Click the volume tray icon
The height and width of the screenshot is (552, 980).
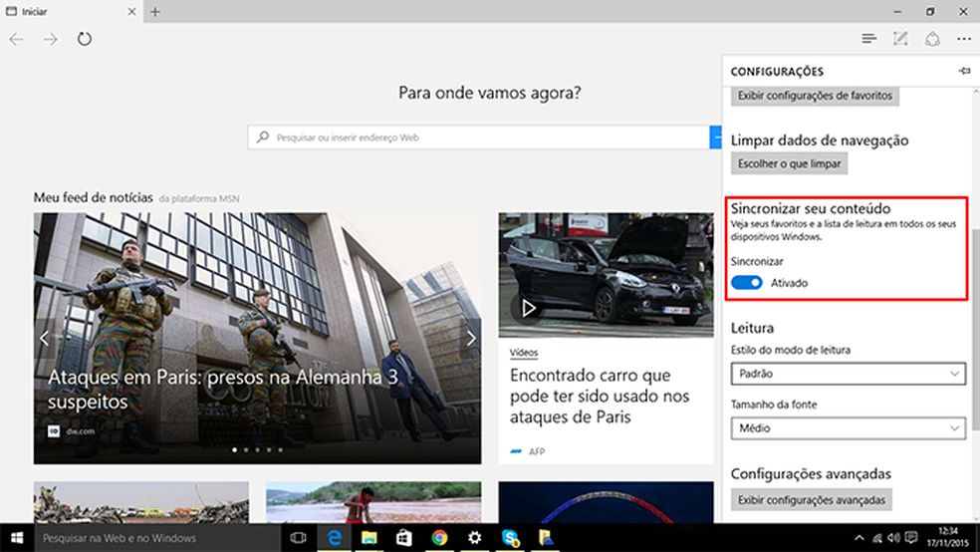tap(893, 538)
